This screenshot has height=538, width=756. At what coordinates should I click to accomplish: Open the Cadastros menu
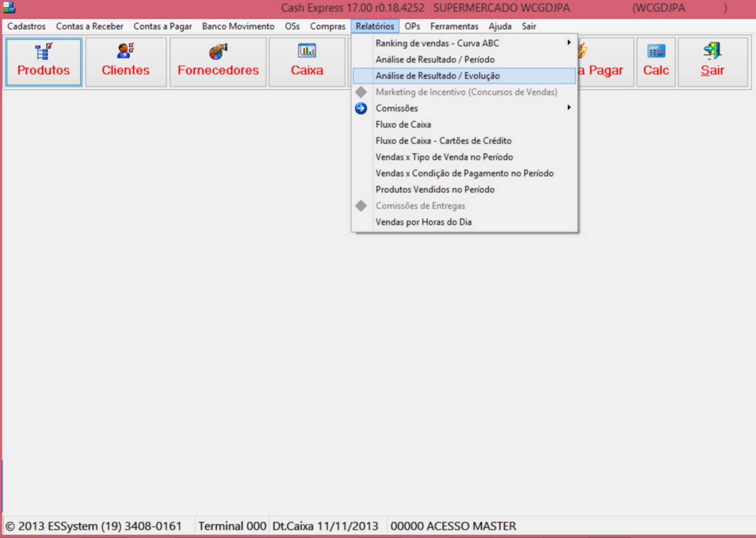(26, 26)
